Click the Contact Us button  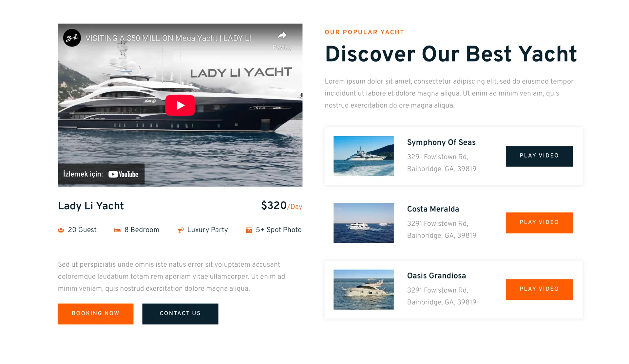pos(180,314)
